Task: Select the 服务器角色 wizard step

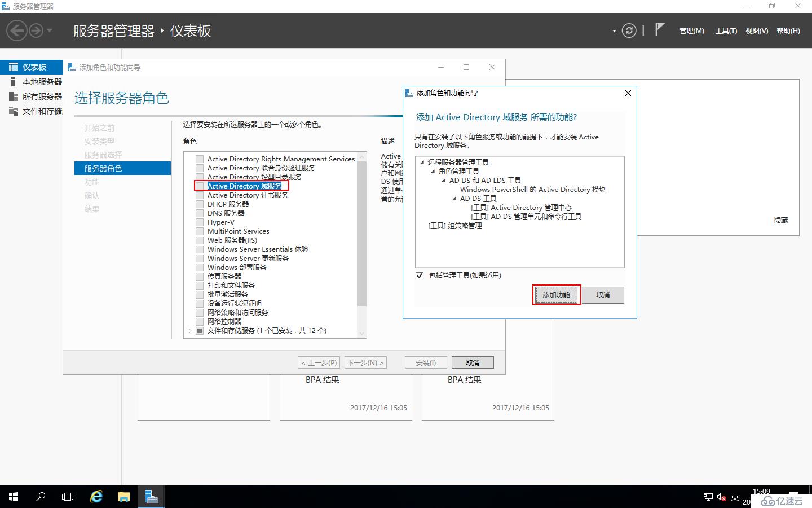Action: [x=122, y=168]
